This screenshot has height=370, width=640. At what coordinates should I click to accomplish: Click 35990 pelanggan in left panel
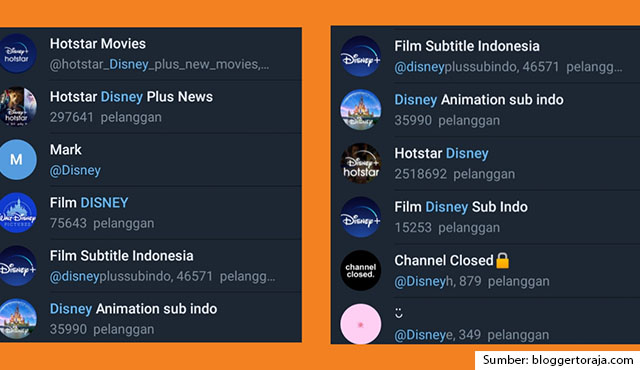point(102,330)
